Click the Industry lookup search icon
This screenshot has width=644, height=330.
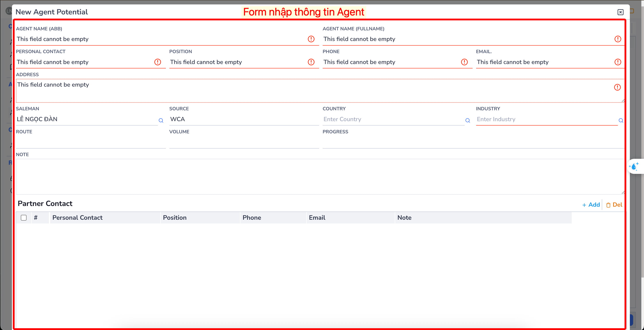(621, 120)
